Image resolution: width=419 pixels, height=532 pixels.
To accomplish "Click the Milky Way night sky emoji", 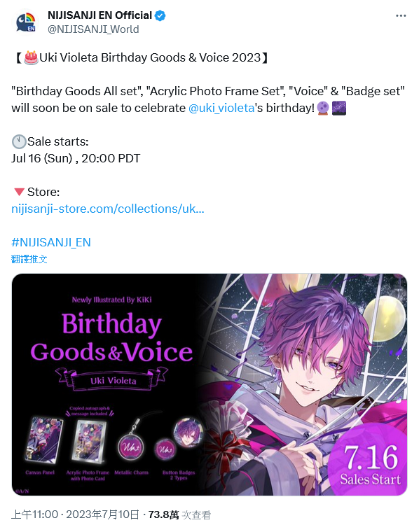I will tap(339, 108).
